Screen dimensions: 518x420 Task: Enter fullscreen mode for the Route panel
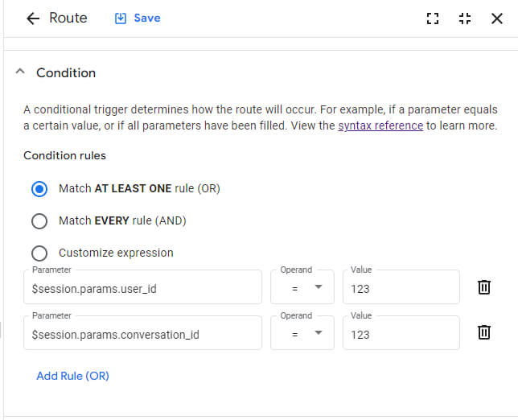(x=433, y=19)
